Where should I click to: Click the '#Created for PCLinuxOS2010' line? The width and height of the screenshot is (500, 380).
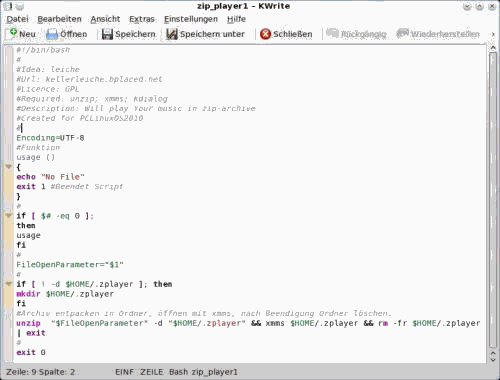(80, 118)
